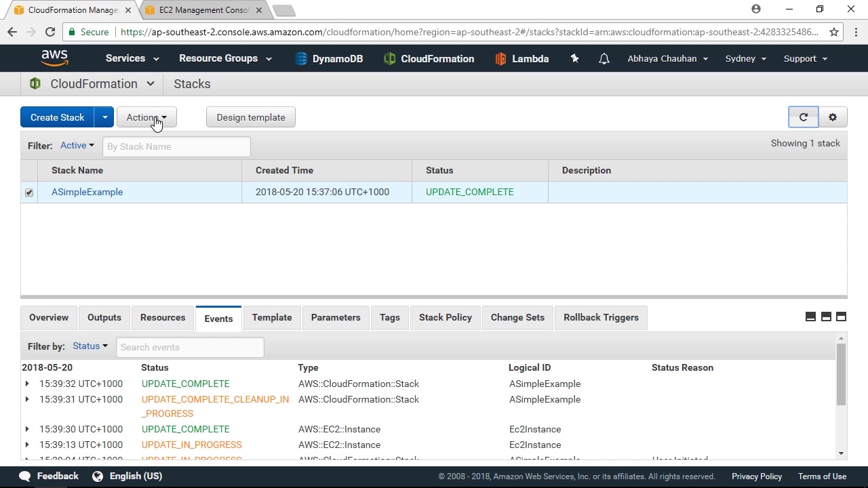Open the Abhaya Chauhan account menu
This screenshot has width=868, height=488.
pos(668,58)
